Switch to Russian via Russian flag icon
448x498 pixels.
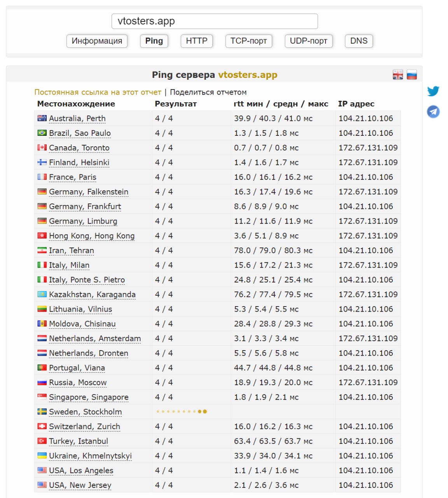[x=412, y=75]
